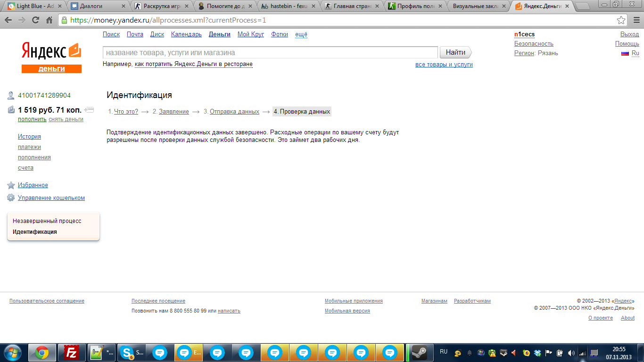Open Steam from the taskbar
This screenshot has width=644, height=362.
click(419, 353)
